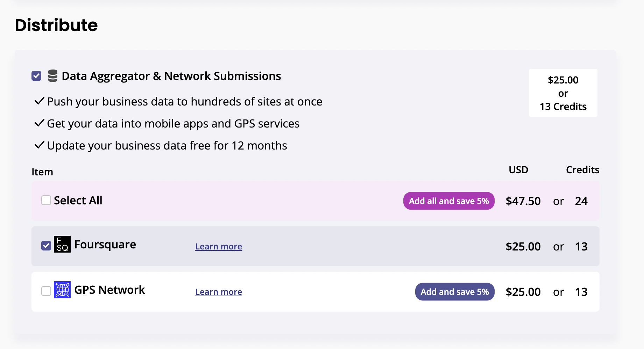
Task: Click the Distribute page heading
Action: [x=56, y=25]
